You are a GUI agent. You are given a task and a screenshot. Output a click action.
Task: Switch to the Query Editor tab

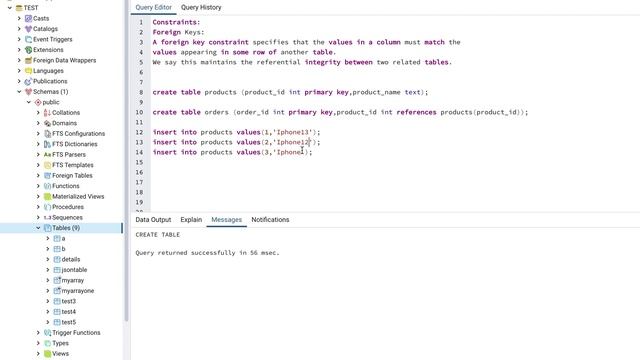click(x=153, y=7)
